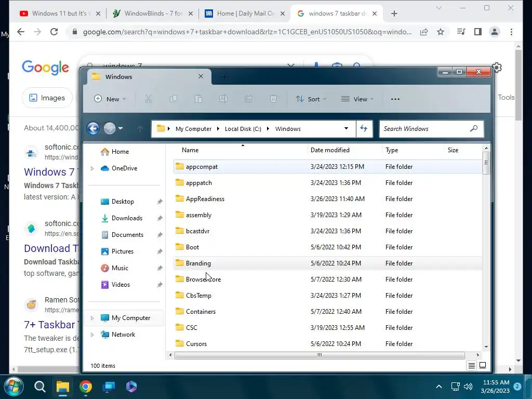532x399 pixels.
Task: Switch to details view icon in status bar
Action: (x=472, y=365)
